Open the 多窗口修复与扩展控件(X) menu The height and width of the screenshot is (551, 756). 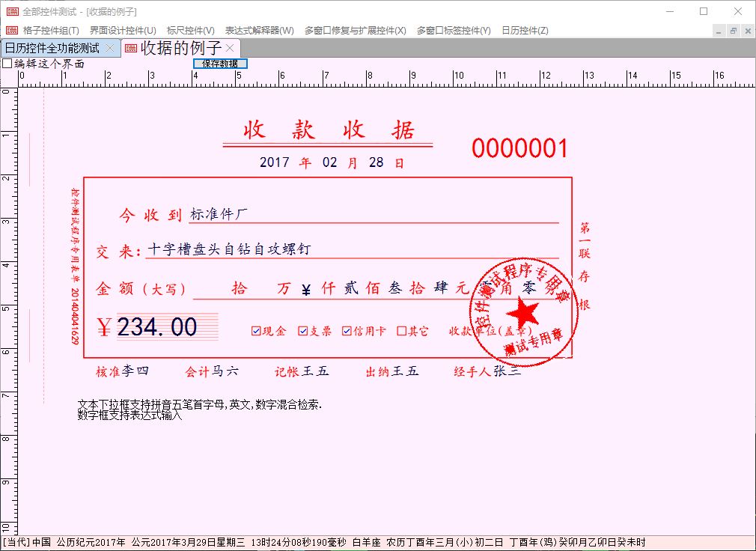tap(356, 31)
